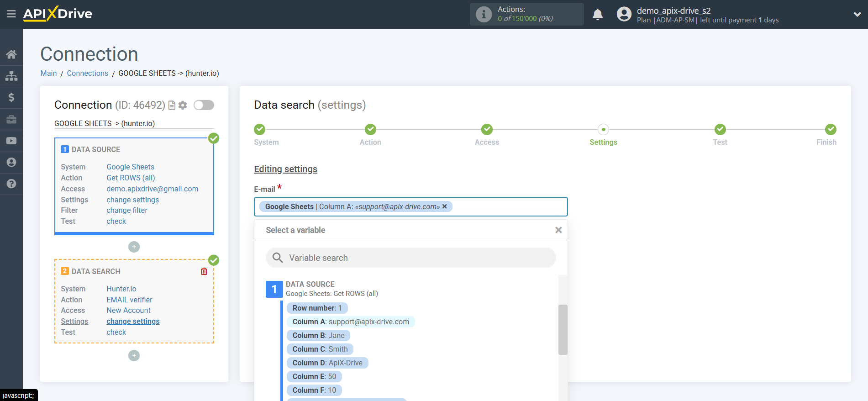Image resolution: width=868 pixels, height=401 pixels.
Task: Click change settings in Data Search
Action: [x=133, y=322]
